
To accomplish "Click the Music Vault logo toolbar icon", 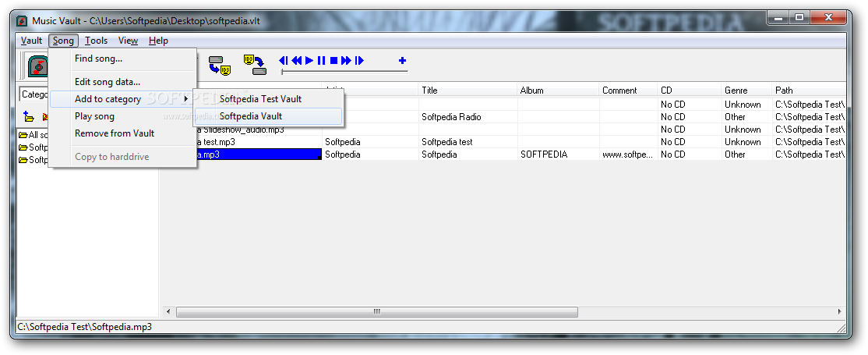I will point(37,66).
